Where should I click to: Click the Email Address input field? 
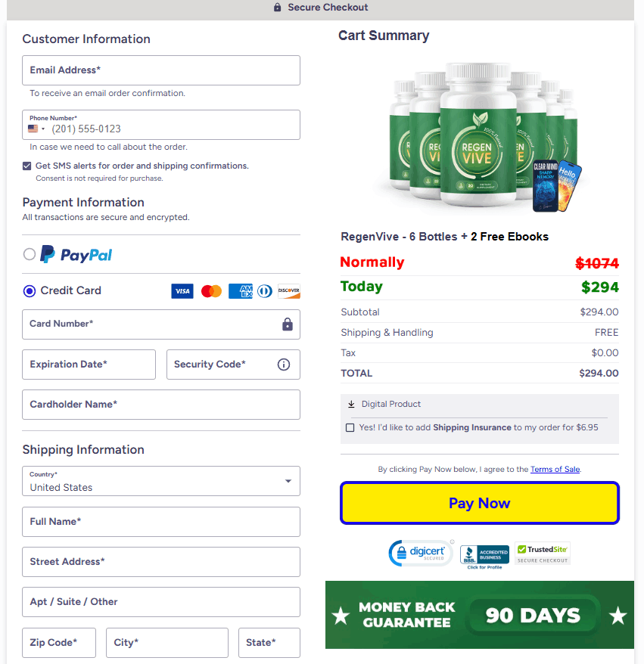161,70
